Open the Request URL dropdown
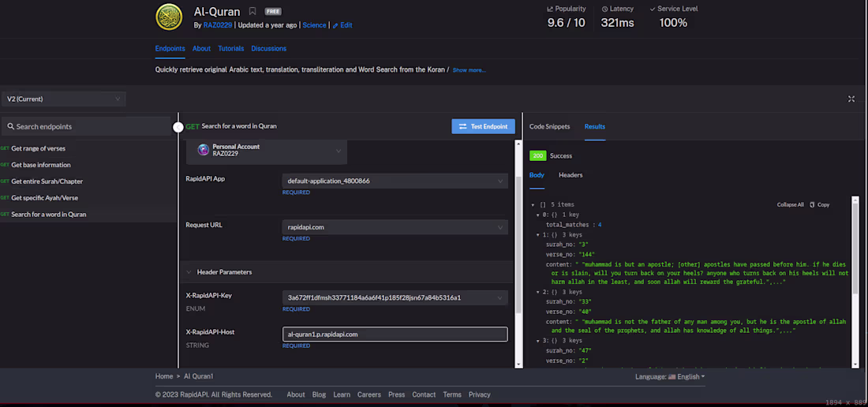The image size is (868, 407). point(395,227)
